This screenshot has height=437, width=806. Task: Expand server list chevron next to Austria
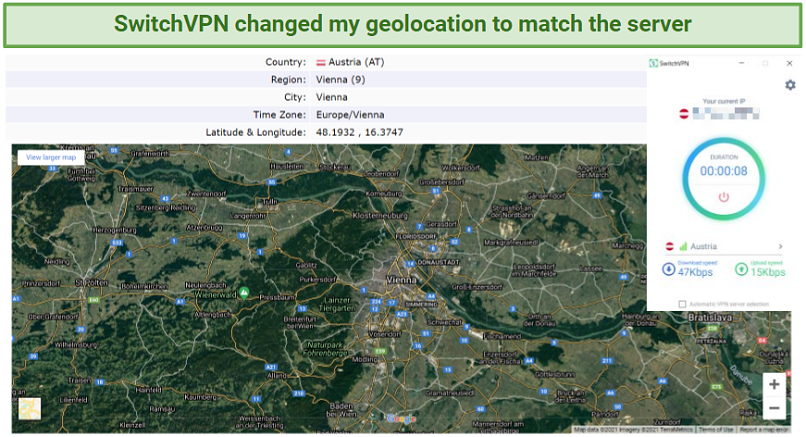coord(780,246)
